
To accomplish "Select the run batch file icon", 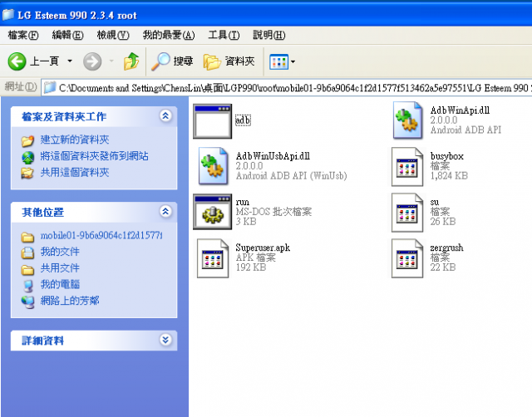I will pyautogui.click(x=213, y=212).
